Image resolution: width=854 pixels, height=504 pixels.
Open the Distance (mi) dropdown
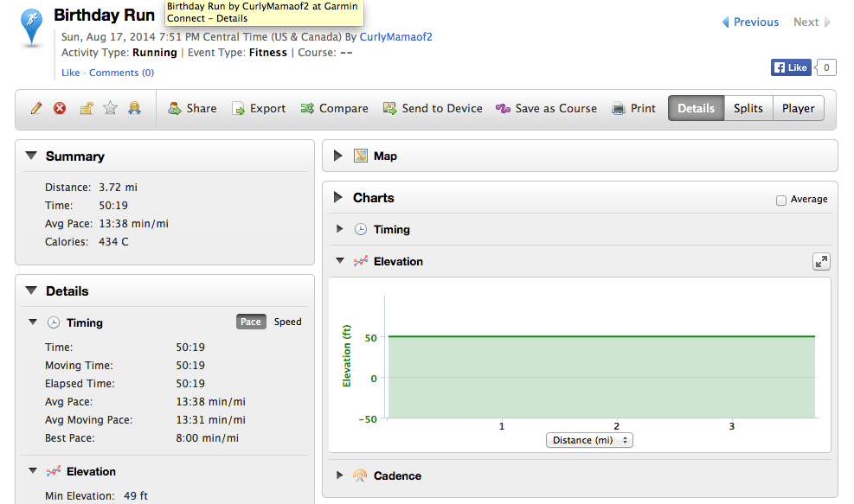pos(589,440)
